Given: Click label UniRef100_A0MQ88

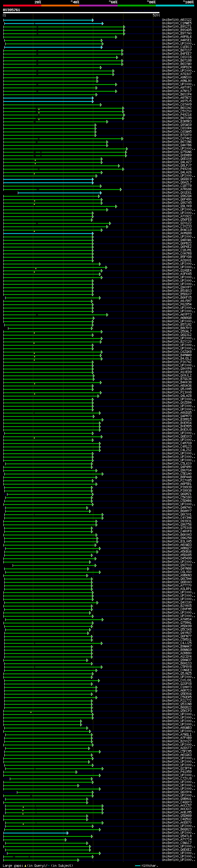Looking at the screenshot, I should pos(177,233).
